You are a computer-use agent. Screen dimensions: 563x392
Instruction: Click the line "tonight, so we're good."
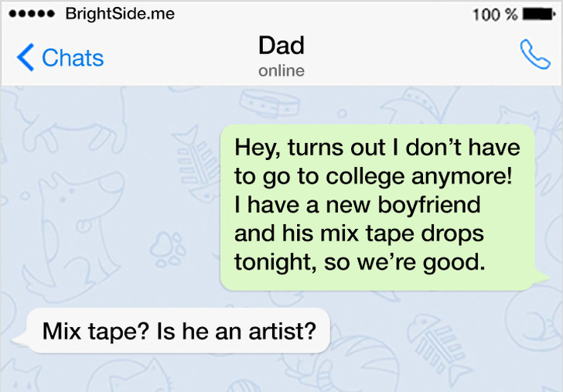tap(359, 262)
